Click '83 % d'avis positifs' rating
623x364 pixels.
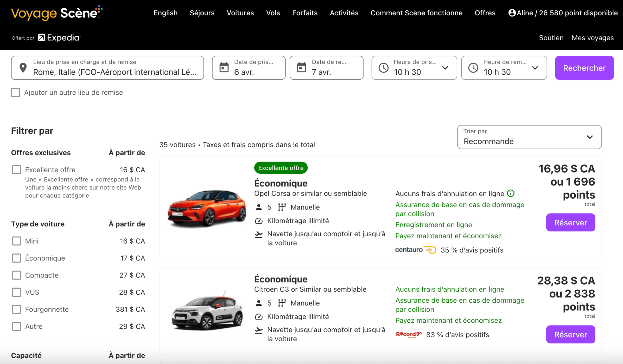457,335
